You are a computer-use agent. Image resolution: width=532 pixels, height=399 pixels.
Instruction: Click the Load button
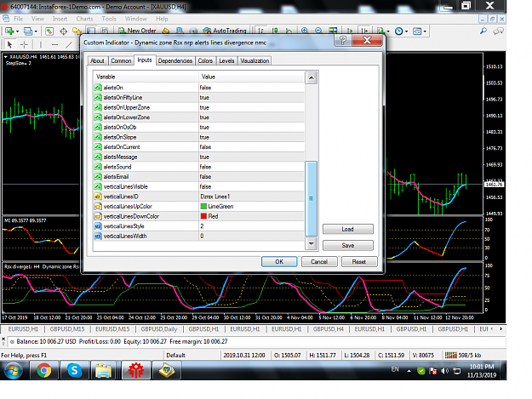click(348, 229)
